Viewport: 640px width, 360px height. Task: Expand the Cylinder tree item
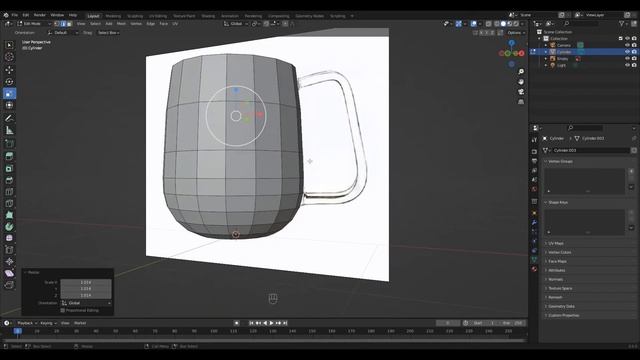[546, 52]
